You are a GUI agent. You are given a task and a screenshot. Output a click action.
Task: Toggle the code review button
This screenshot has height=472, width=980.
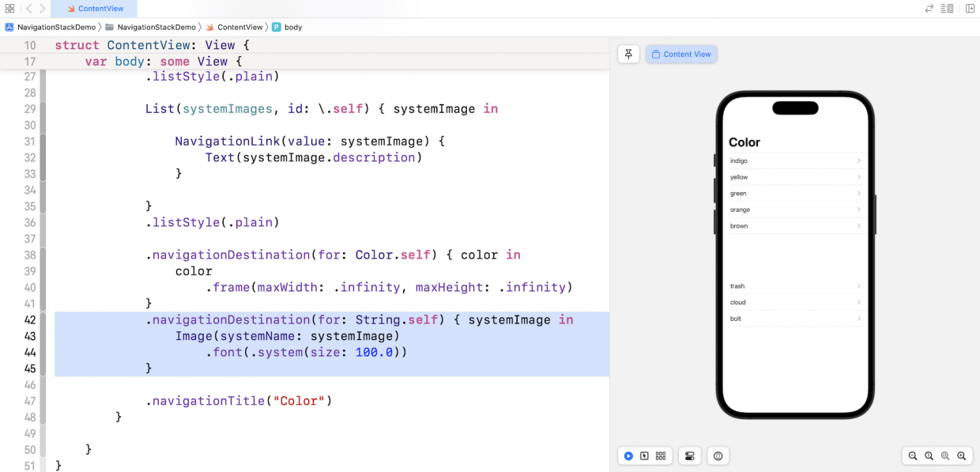pos(929,9)
